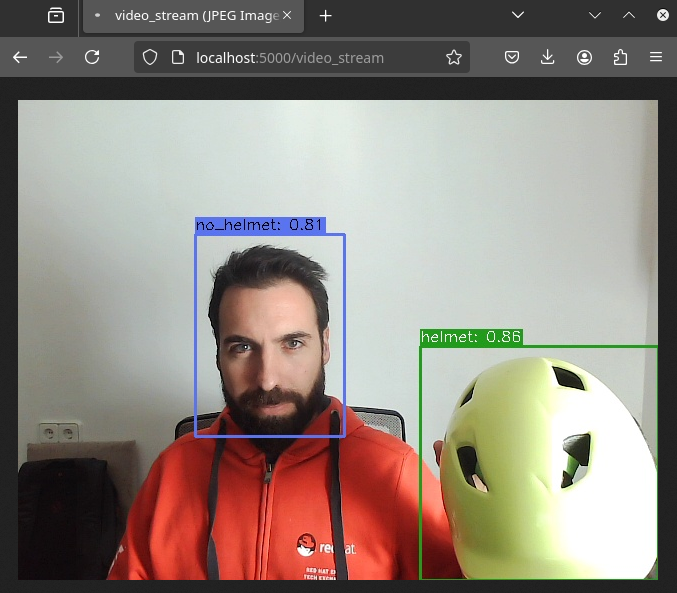This screenshot has height=593, width=677.
Task: Maximize the Firefox window
Action: click(x=629, y=16)
